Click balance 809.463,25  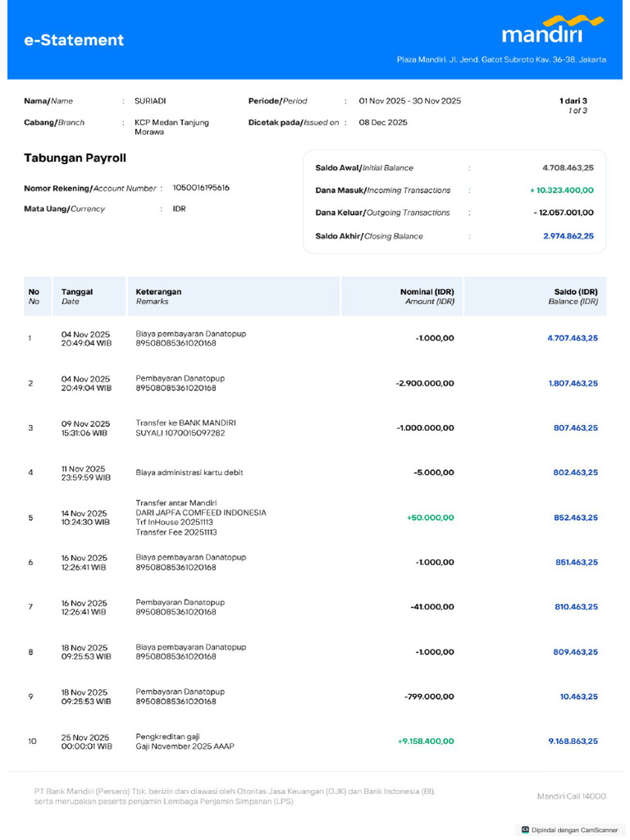click(x=575, y=652)
